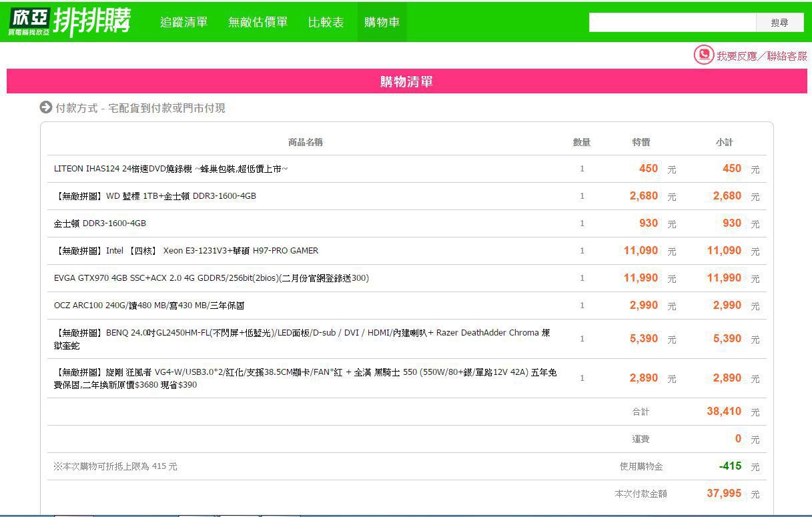
Task: Open the 無敵估價單 menu item
Action: tap(258, 22)
